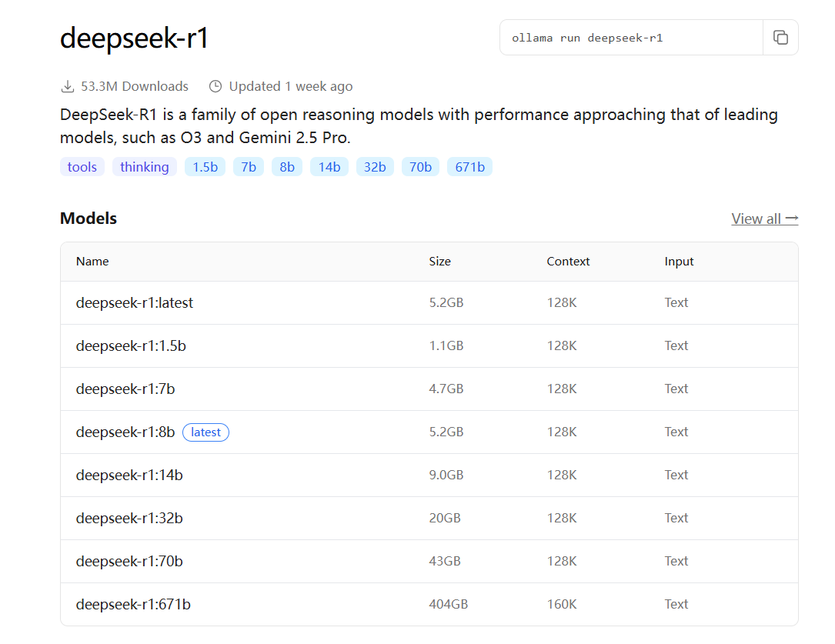Click the latest badge on deepseek-r1:8b
This screenshot has width=835, height=644.
205,432
